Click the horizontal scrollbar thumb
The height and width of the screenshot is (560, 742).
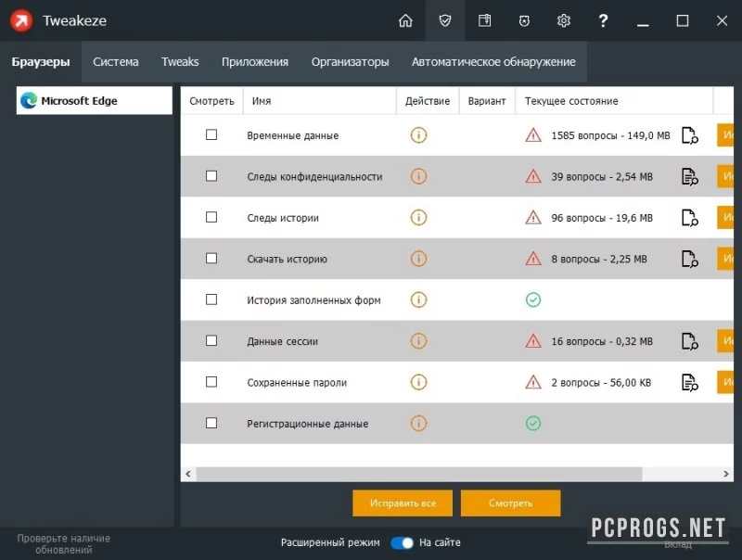click(x=419, y=474)
